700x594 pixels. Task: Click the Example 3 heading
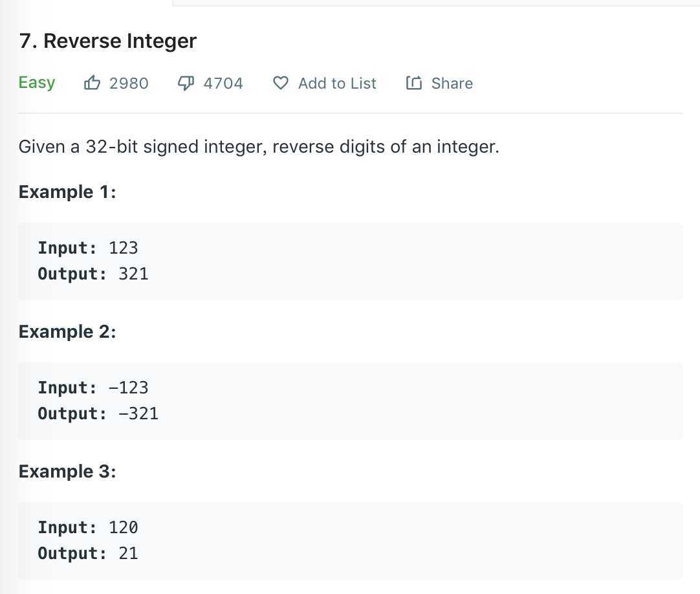(67, 472)
